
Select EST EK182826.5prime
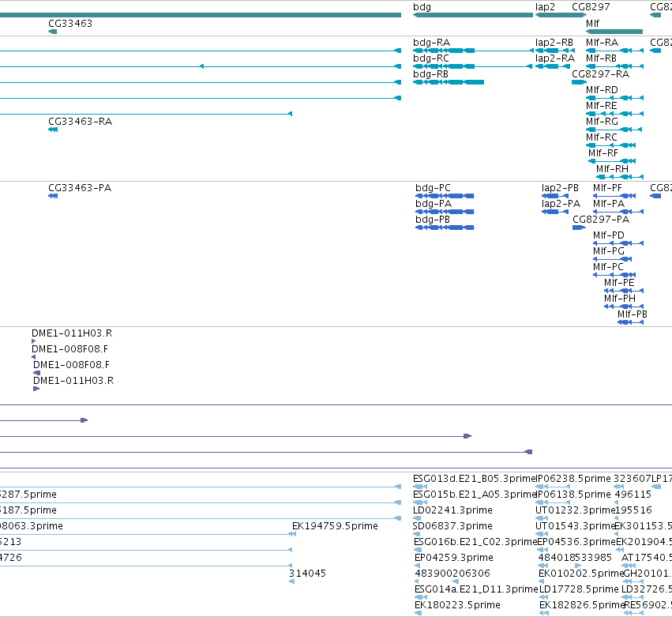(x=544, y=613)
